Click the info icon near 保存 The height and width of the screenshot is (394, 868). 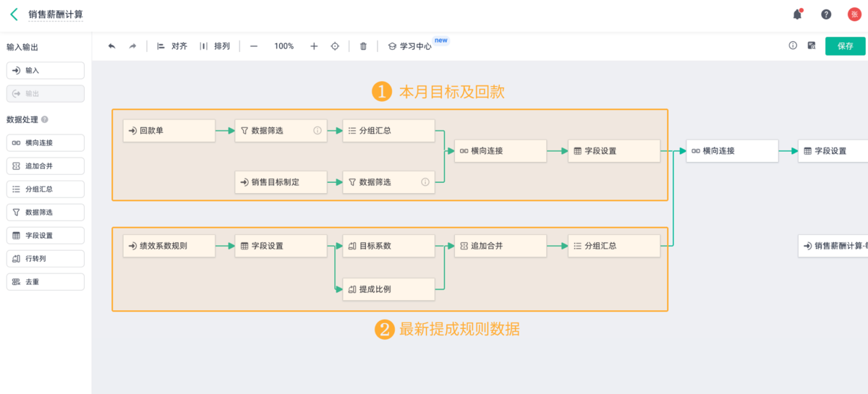(x=793, y=46)
